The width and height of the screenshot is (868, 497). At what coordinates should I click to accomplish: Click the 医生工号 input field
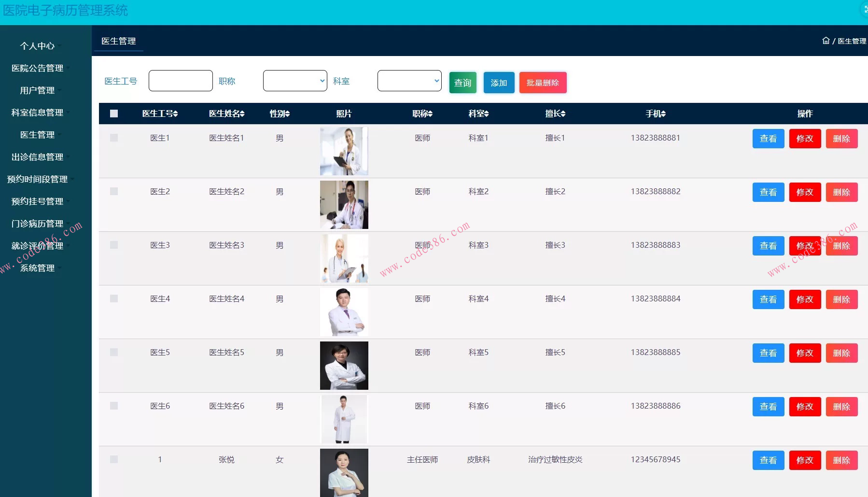[180, 80]
